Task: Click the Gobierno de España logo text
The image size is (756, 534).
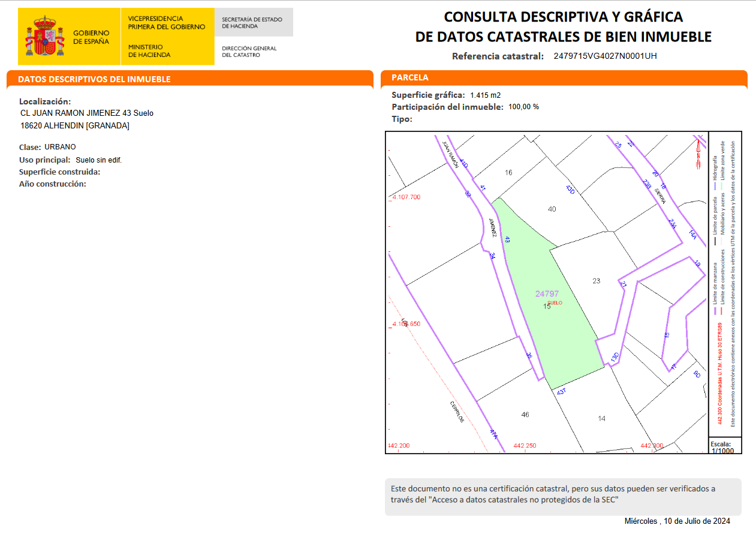Action: coord(91,37)
